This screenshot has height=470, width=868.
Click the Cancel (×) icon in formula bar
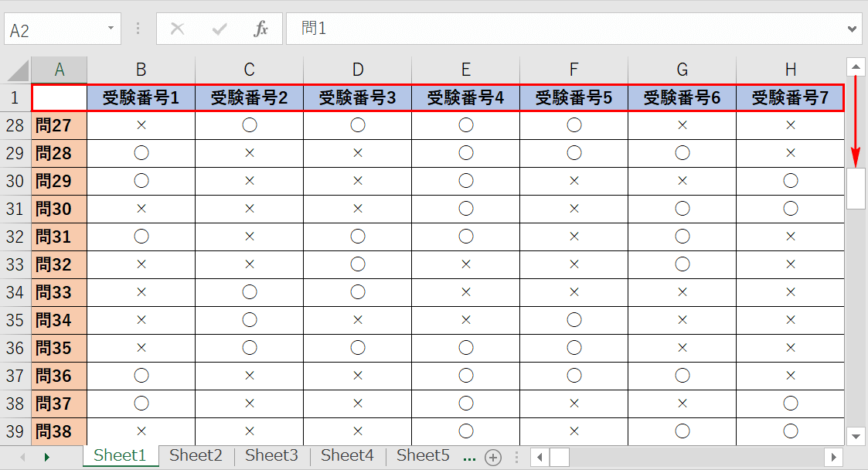point(177,29)
